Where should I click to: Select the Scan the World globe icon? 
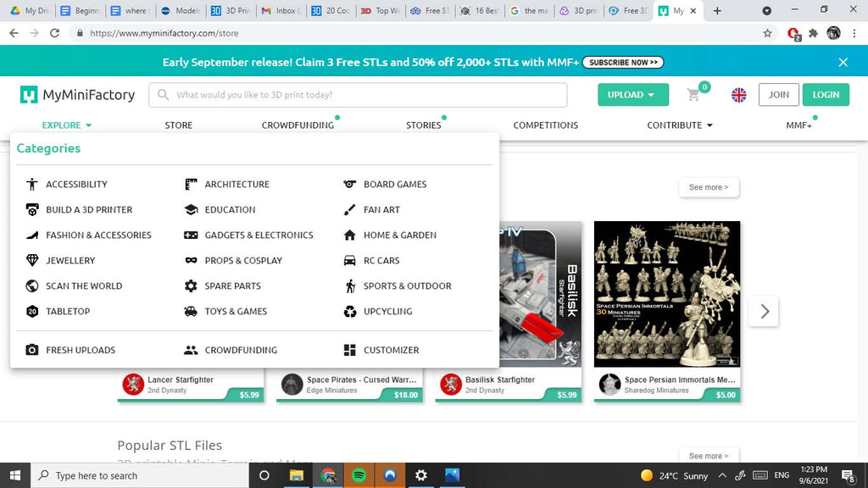(32, 286)
